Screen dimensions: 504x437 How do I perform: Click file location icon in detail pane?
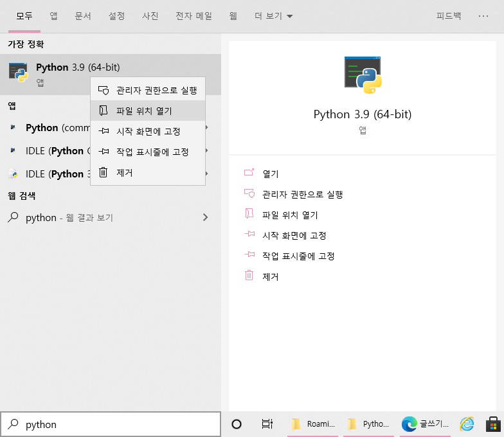249,213
